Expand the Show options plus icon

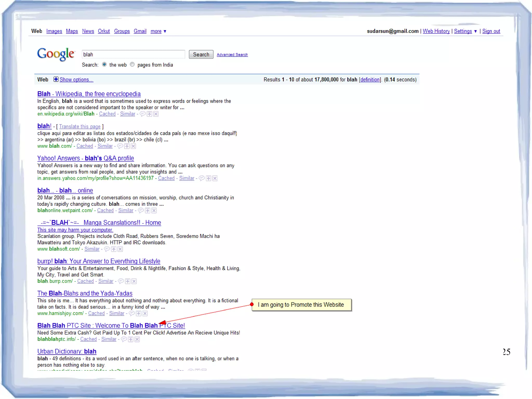tap(56, 79)
